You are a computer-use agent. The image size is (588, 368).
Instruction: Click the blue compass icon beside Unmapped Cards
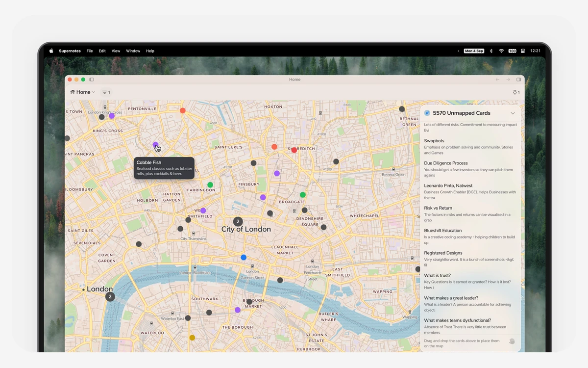tap(427, 113)
